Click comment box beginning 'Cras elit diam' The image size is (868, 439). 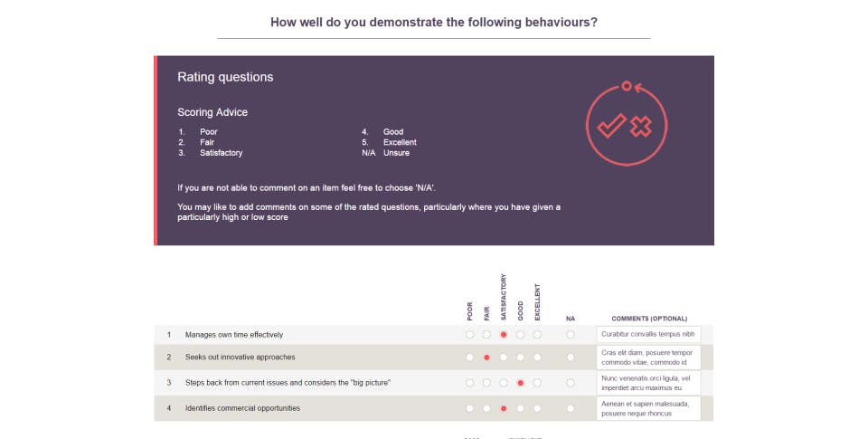tap(648, 358)
